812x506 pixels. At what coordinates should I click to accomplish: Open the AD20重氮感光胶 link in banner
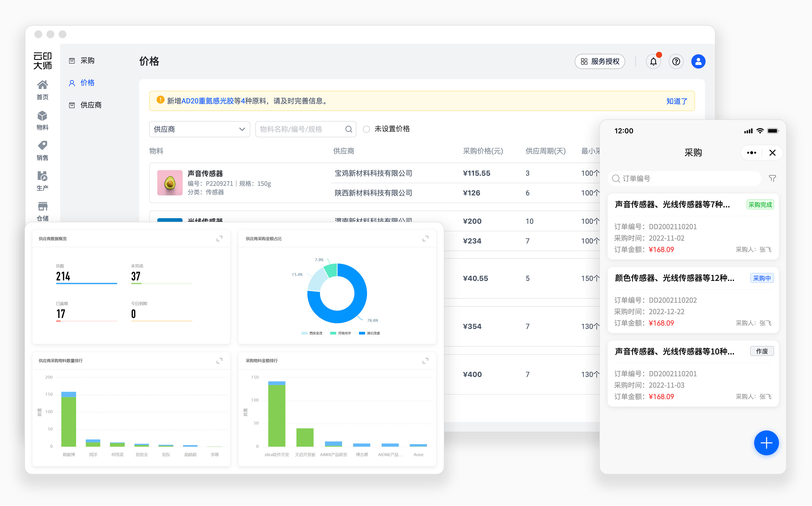coord(207,101)
